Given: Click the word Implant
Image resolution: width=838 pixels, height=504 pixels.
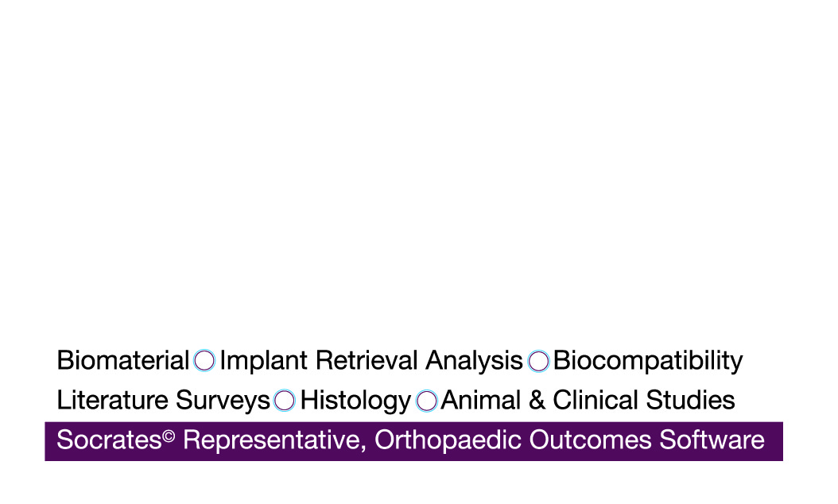Looking at the screenshot, I should coord(263,361).
